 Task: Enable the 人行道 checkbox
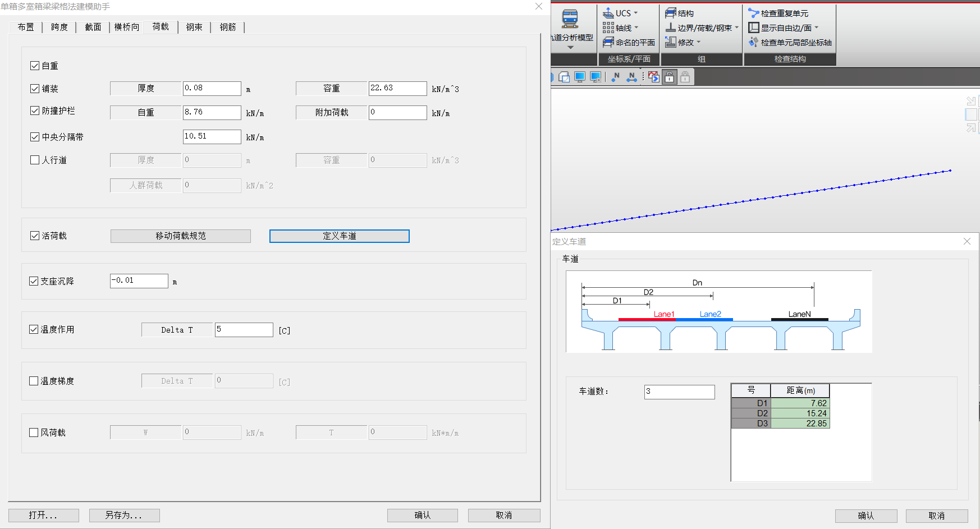[35, 160]
